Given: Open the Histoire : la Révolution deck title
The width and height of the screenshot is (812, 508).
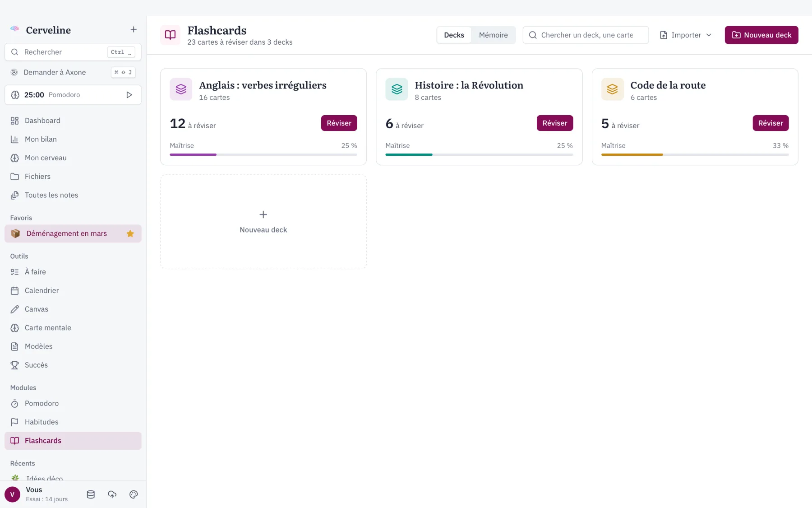Looking at the screenshot, I should click(469, 85).
